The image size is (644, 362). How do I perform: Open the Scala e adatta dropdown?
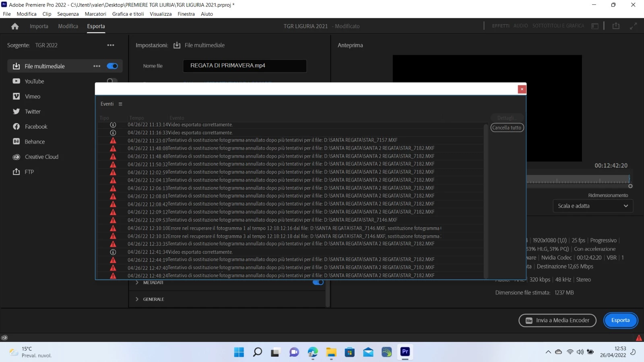tap(592, 206)
